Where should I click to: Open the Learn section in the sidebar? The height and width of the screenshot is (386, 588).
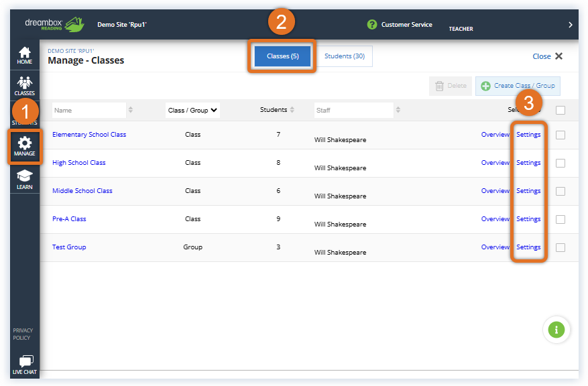24,178
